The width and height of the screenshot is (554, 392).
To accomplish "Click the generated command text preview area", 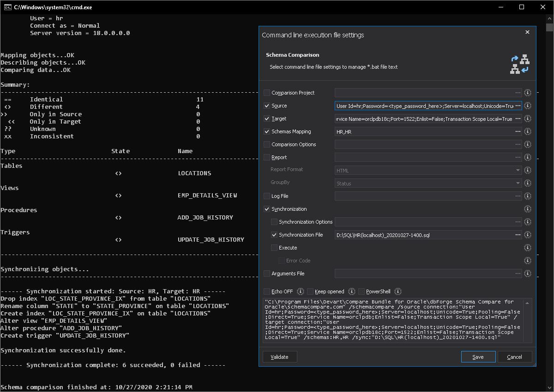I will pyautogui.click(x=397, y=321).
